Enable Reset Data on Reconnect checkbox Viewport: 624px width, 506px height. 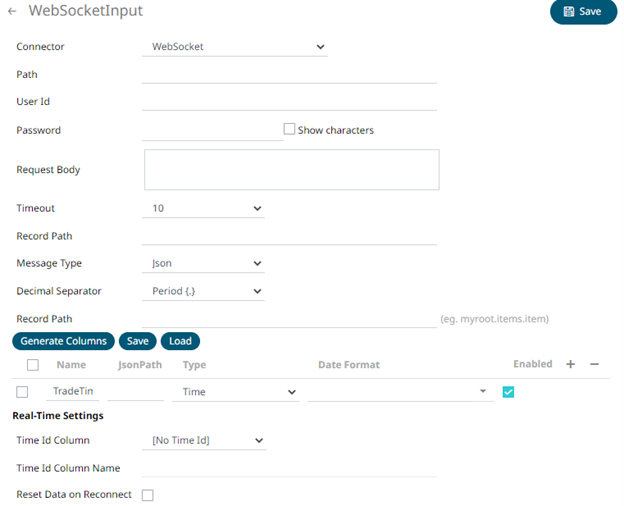pyautogui.click(x=148, y=495)
